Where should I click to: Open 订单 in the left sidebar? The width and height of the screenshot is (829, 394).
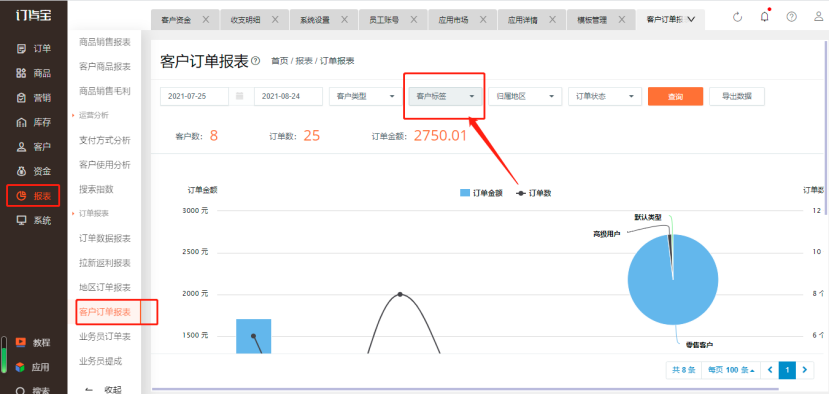34,49
